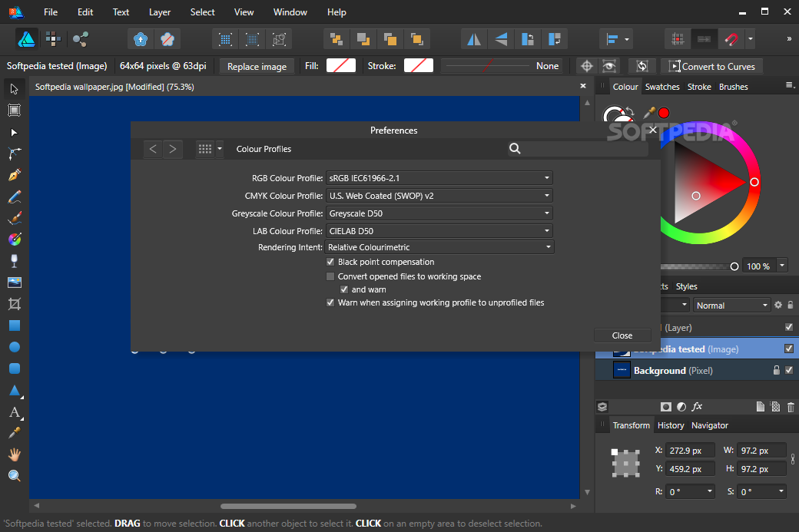Image resolution: width=799 pixels, height=532 pixels.
Task: Toggle visibility of top (Layer) row
Action: 789,327
